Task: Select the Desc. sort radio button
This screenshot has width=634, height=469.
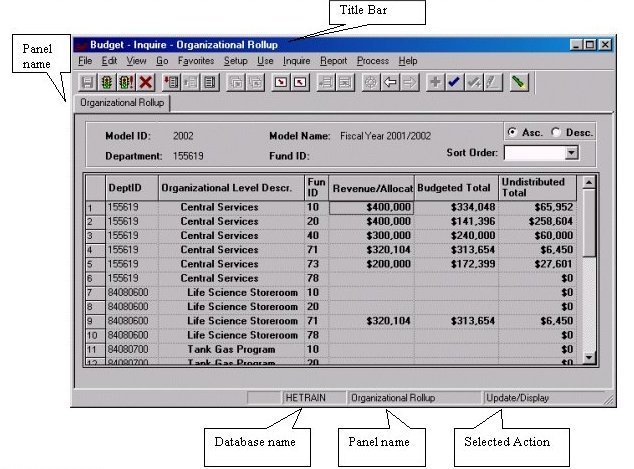Action: [x=557, y=132]
